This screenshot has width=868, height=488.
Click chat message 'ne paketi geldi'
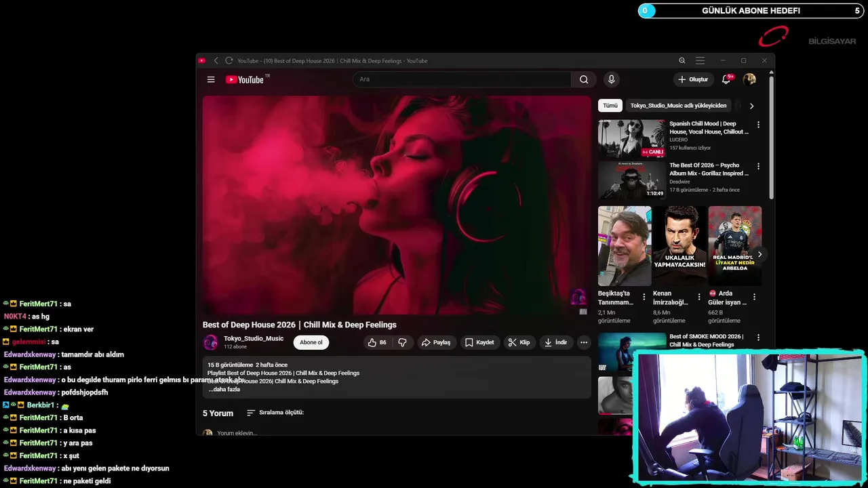point(86,481)
